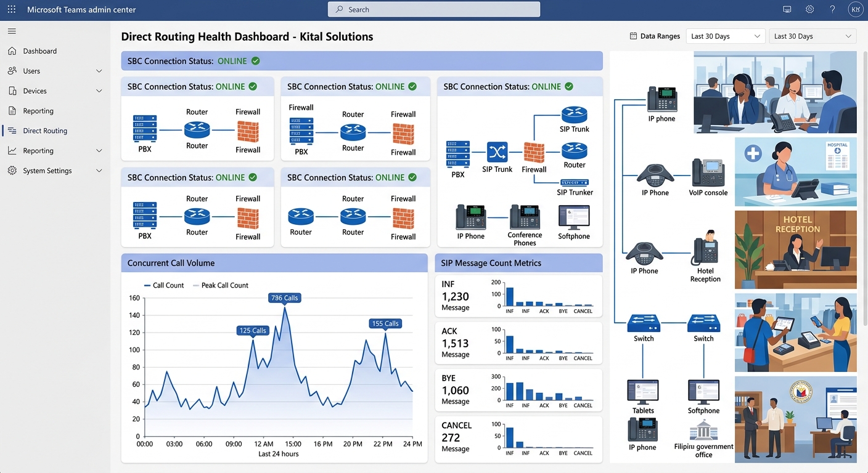Open the call center agents thumbnail

tap(775, 92)
